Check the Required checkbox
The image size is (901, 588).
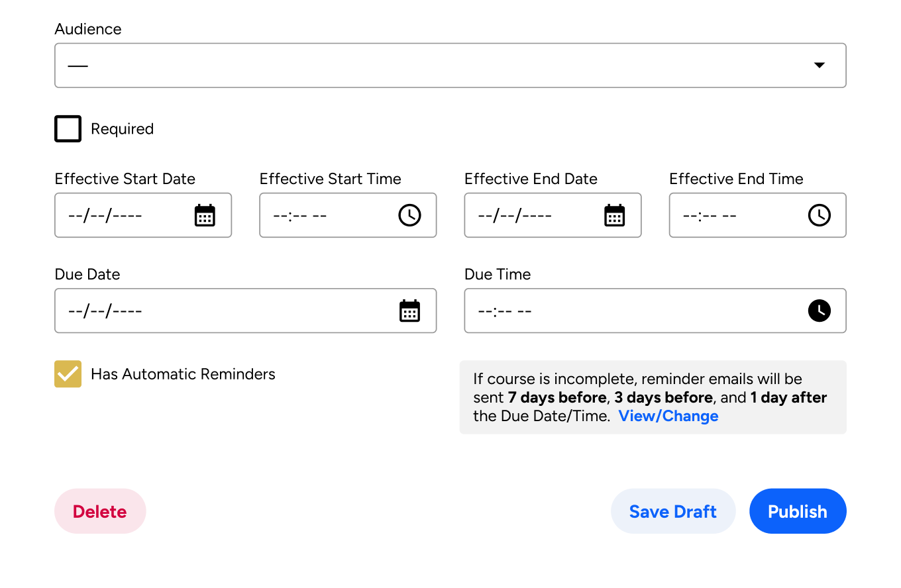click(68, 129)
